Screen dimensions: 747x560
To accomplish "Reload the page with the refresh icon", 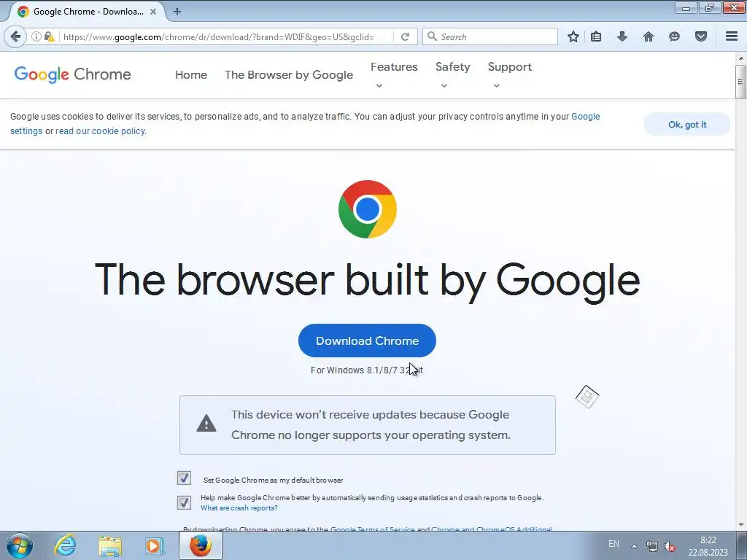I will pos(406,36).
